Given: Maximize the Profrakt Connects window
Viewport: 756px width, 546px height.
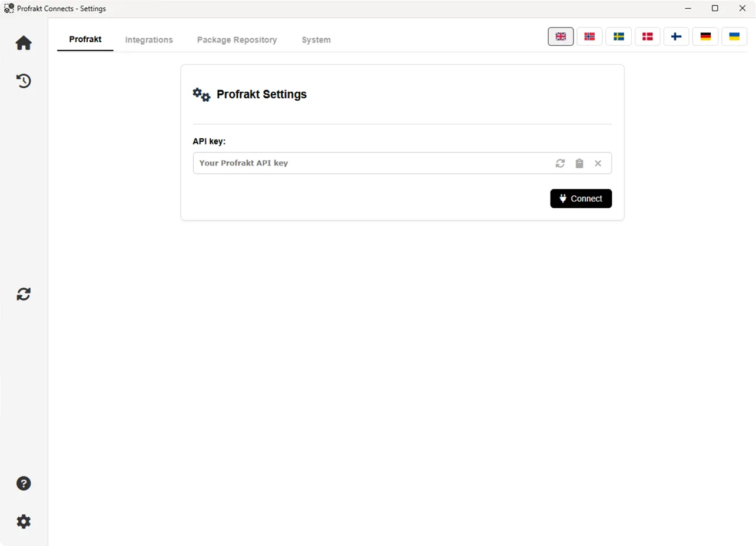Looking at the screenshot, I should click(715, 8).
